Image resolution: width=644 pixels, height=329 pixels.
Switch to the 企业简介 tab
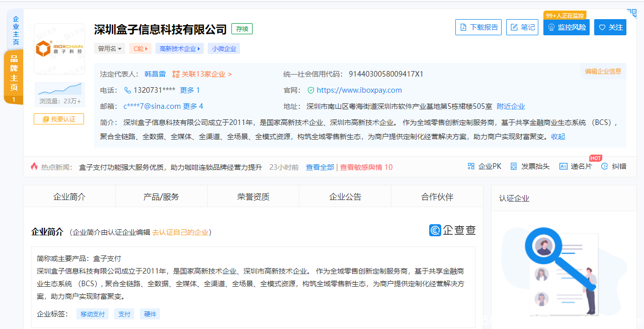point(69,196)
